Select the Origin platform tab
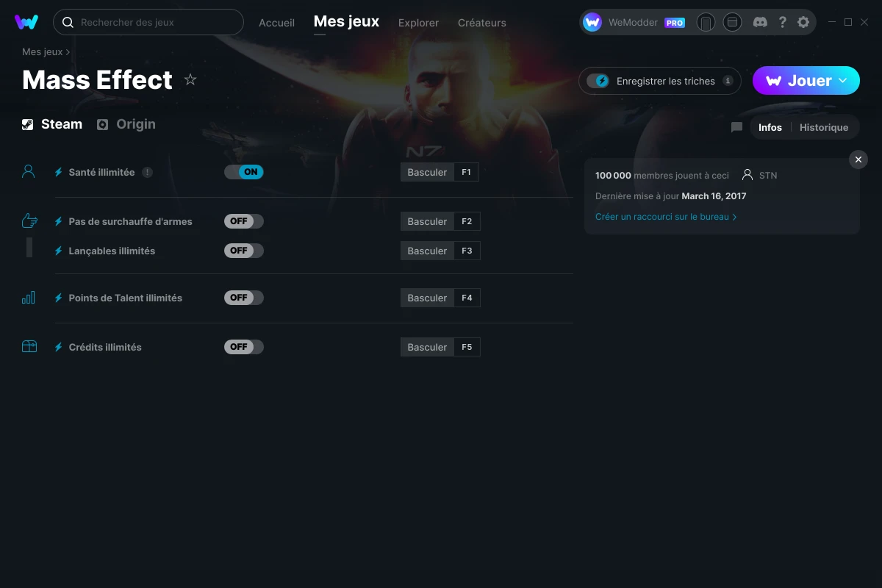The height and width of the screenshot is (588, 882). pos(126,124)
